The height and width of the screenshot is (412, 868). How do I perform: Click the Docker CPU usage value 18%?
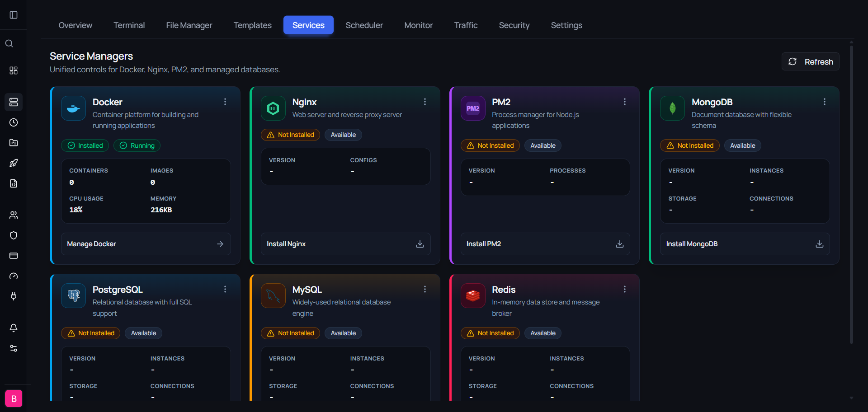[76, 210]
